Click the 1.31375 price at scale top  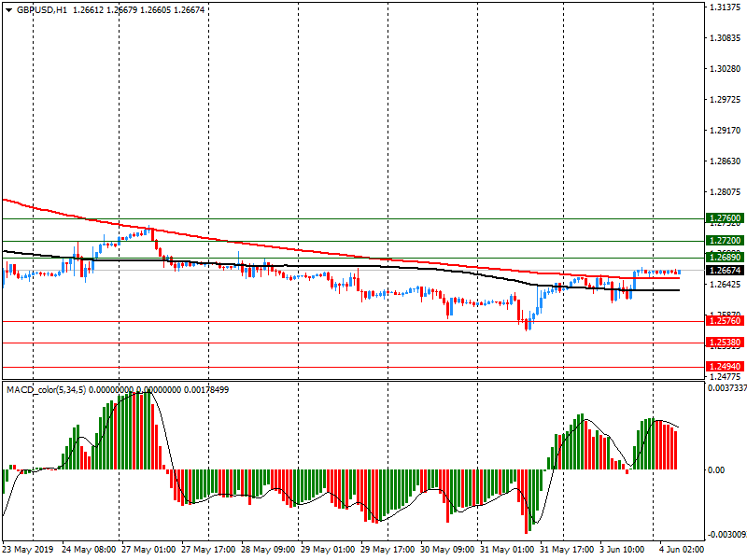point(725,7)
